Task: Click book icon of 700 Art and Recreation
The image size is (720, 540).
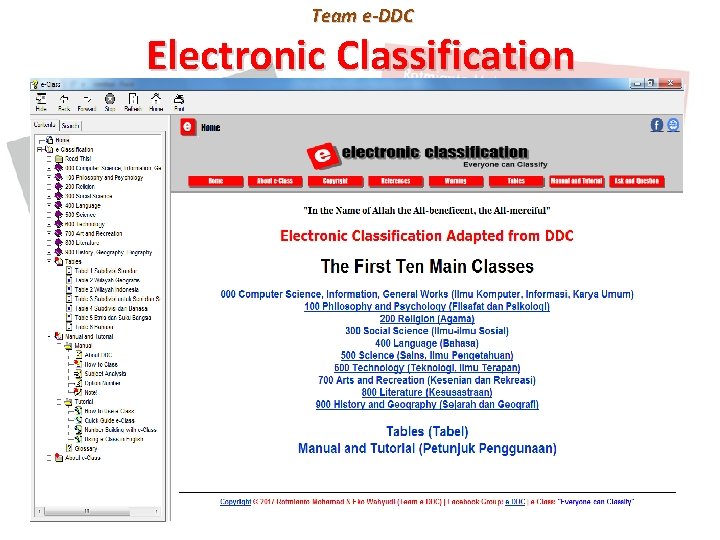Action: pyautogui.click(x=58, y=233)
